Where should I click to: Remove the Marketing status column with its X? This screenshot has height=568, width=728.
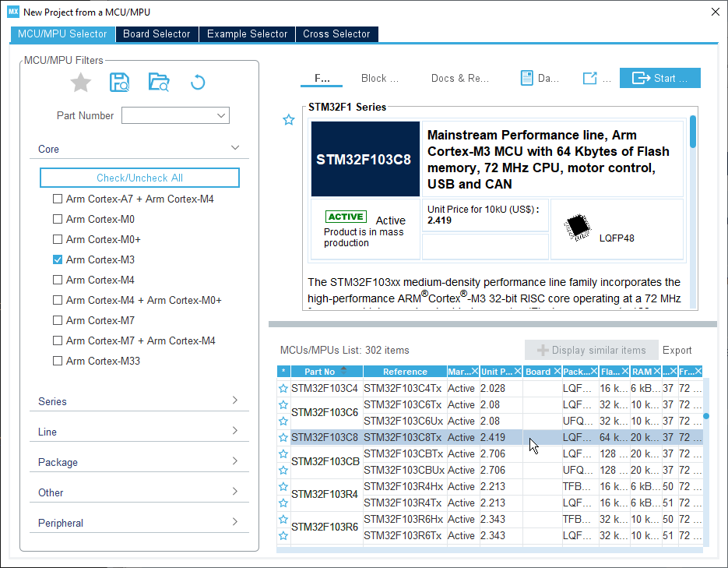[474, 371]
